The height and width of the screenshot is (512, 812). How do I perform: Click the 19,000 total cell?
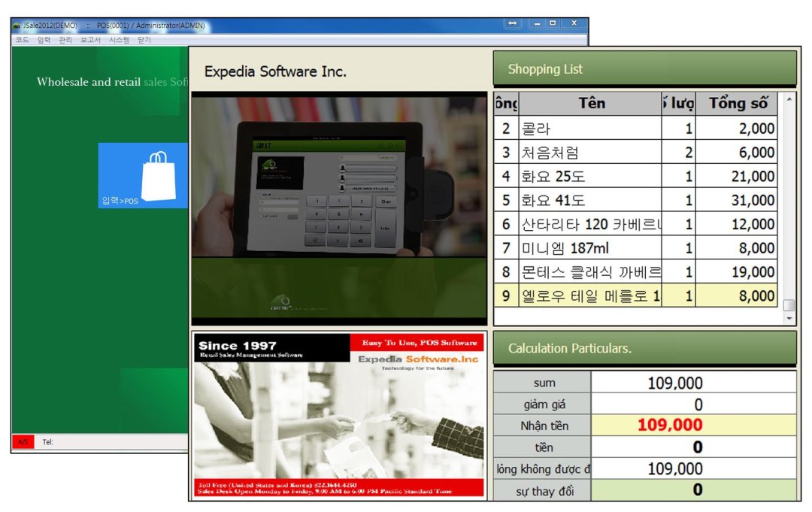[x=736, y=272]
